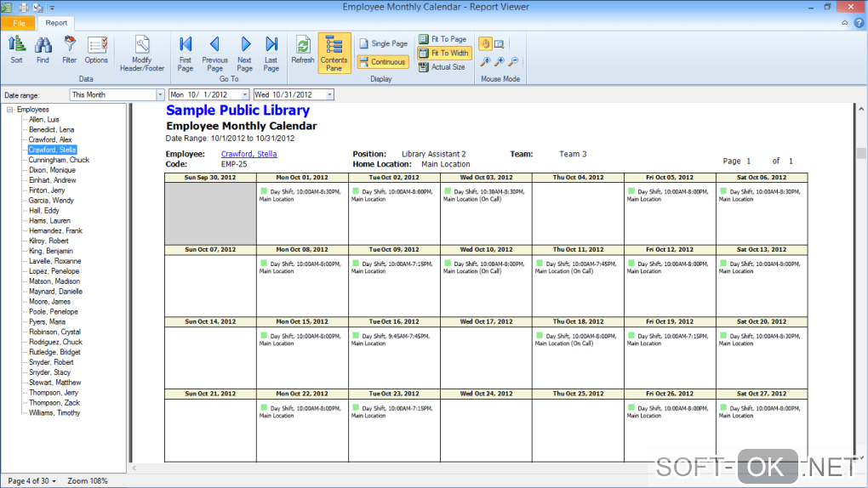Image resolution: width=868 pixels, height=488 pixels.
Task: Select the hand pan mouse mode
Action: click(485, 43)
